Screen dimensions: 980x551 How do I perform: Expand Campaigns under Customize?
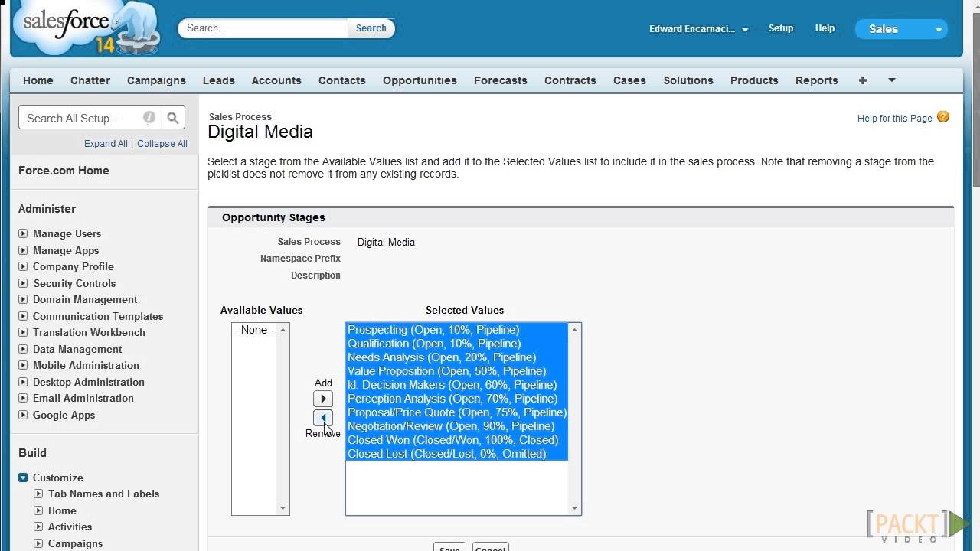(38, 543)
